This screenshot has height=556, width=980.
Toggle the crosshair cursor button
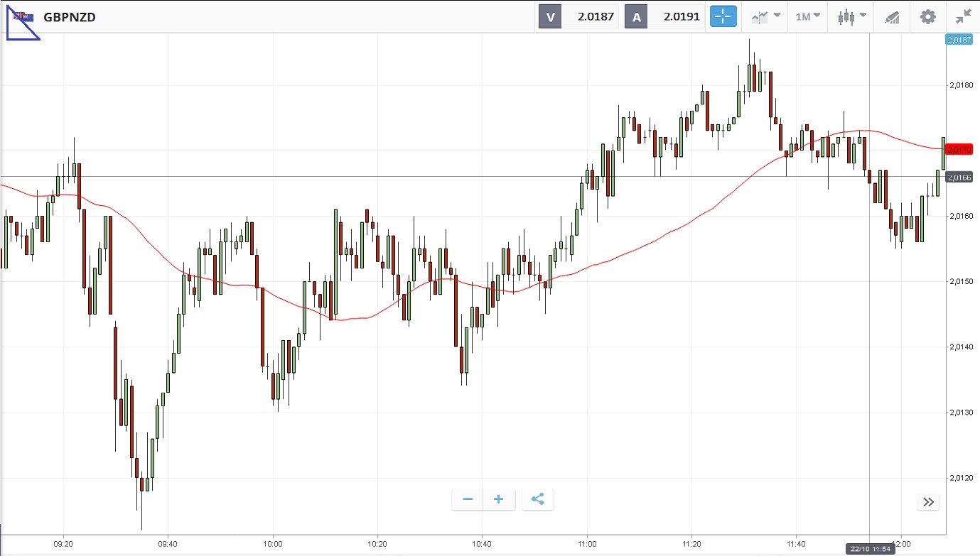(723, 17)
